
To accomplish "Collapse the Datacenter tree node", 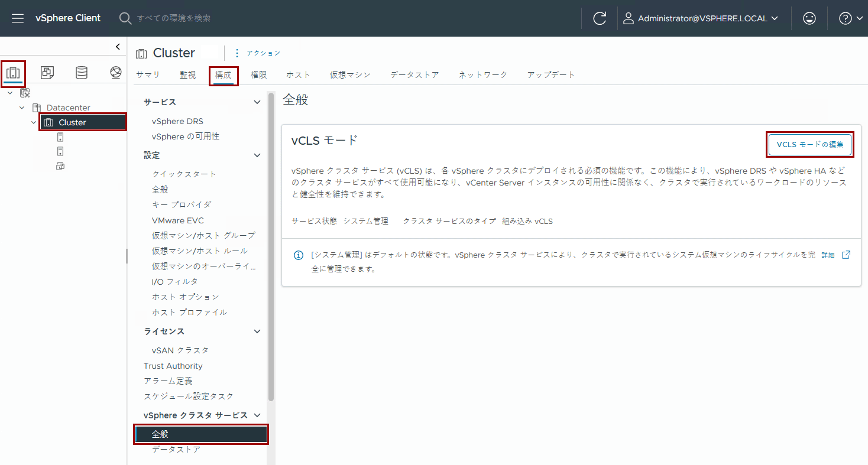I will (x=22, y=108).
